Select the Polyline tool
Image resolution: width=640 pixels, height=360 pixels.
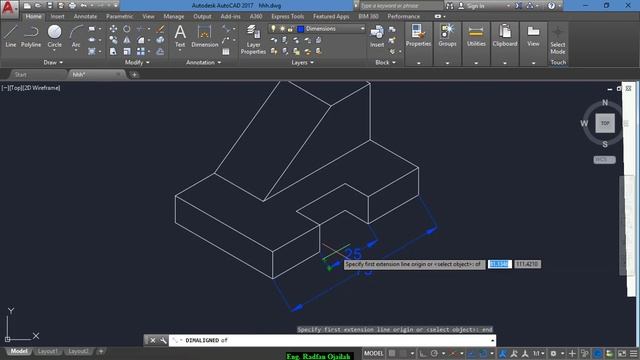click(x=31, y=36)
